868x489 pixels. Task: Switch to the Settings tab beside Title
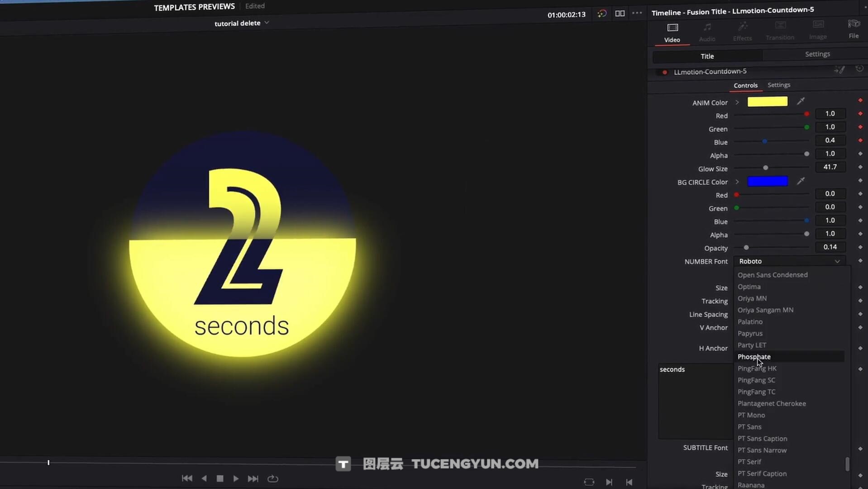pyautogui.click(x=817, y=54)
